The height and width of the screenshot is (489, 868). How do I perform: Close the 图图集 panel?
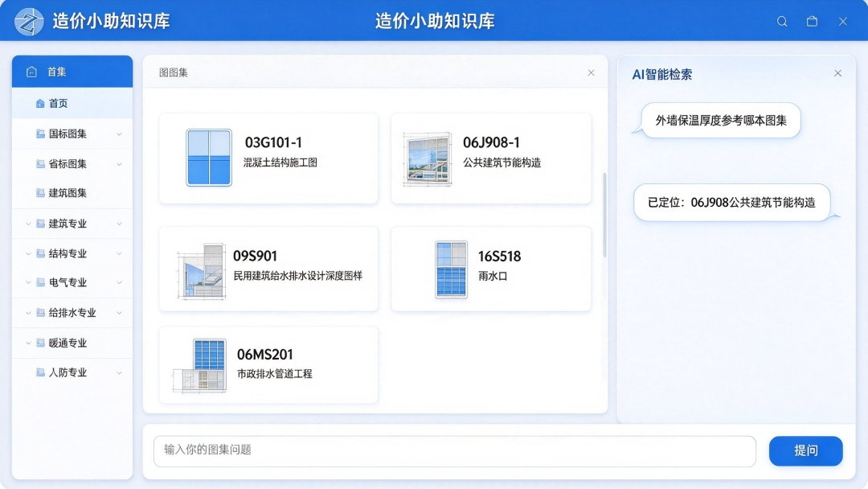(x=592, y=72)
